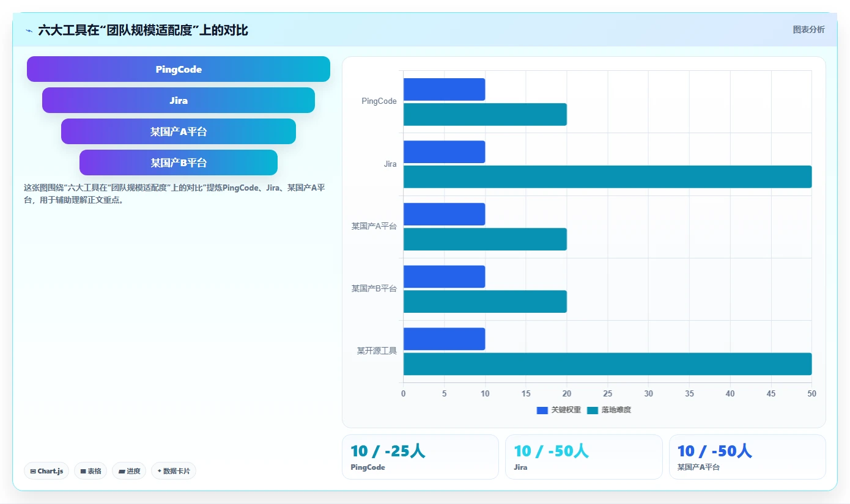Click Jira's teal 落地难度 bar
The width and height of the screenshot is (850, 504).
(607, 177)
